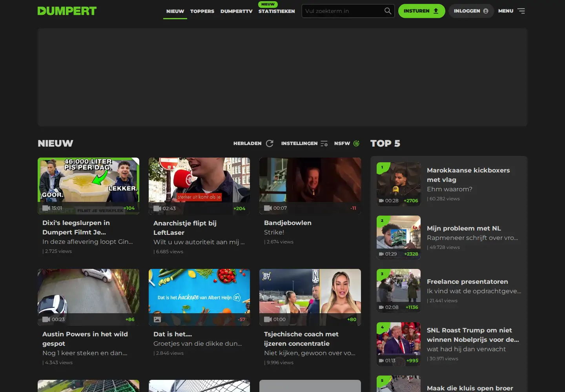Click the user avatar icon on Inloggen

pos(486,11)
